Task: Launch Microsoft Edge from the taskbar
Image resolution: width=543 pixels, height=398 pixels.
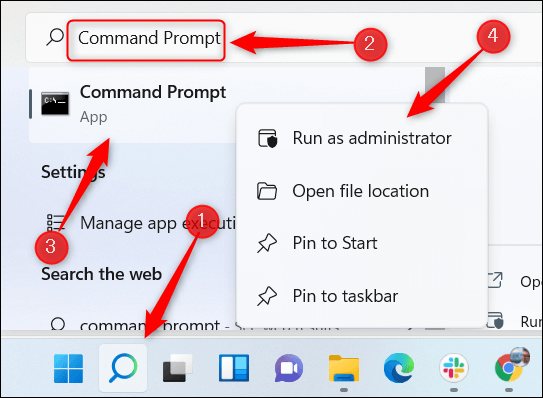Action: pyautogui.click(x=399, y=368)
